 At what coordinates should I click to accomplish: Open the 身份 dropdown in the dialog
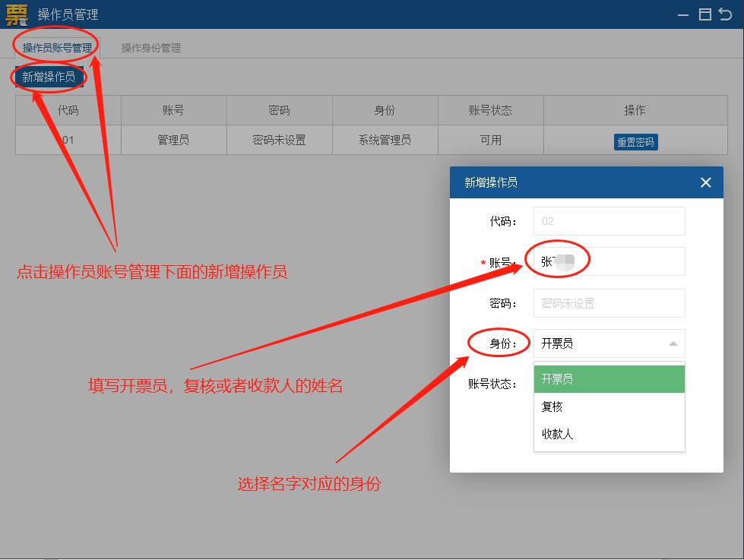(x=608, y=343)
